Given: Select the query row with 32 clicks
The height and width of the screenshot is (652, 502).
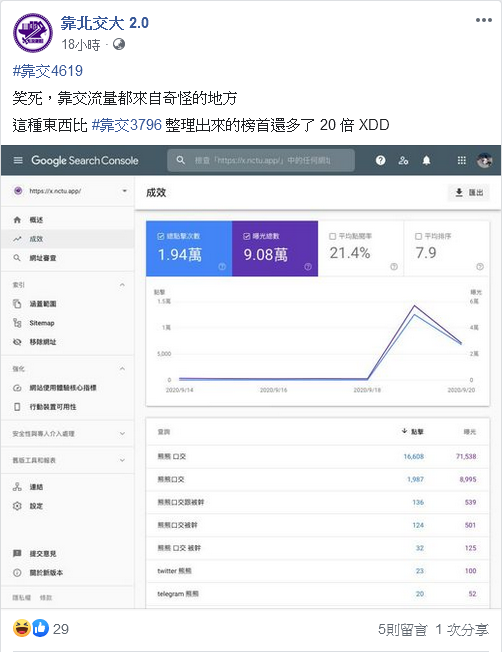Looking at the screenshot, I should 318,548.
